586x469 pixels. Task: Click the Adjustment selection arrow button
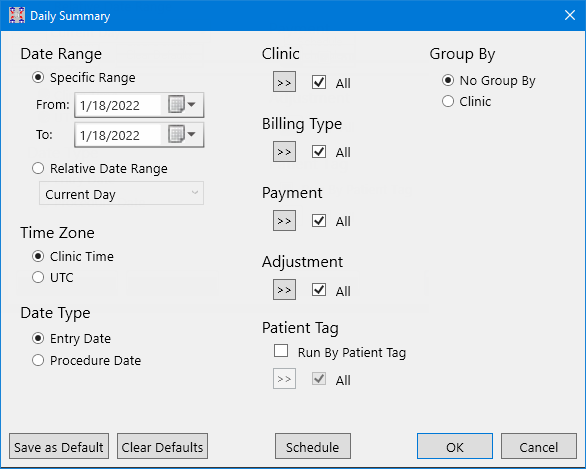click(284, 290)
